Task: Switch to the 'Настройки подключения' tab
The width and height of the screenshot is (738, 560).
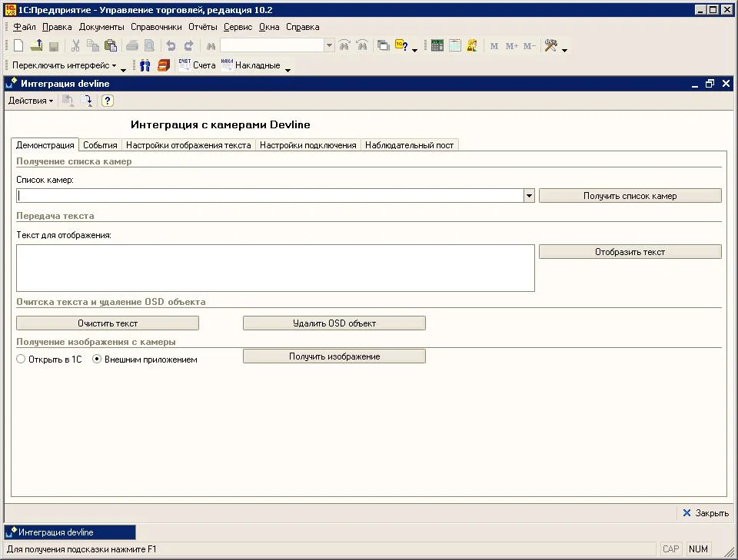Action: [307, 145]
